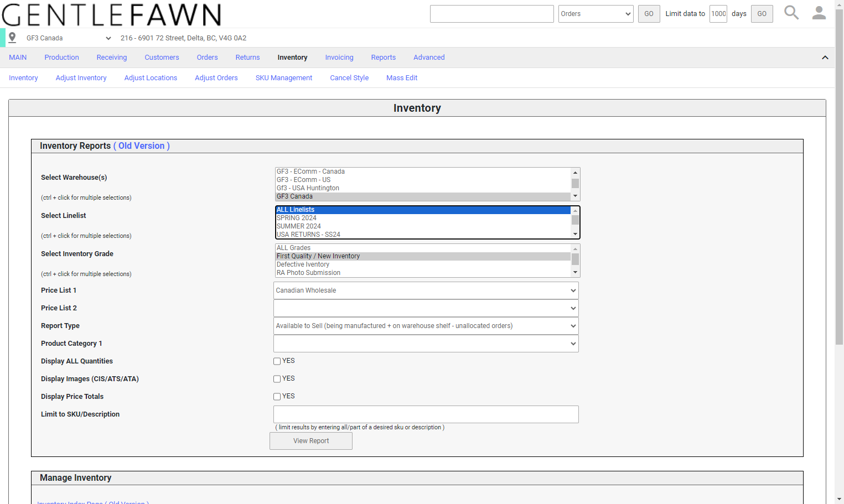Select Defective Iventory grade
The height and width of the screenshot is (504, 844).
[423, 264]
